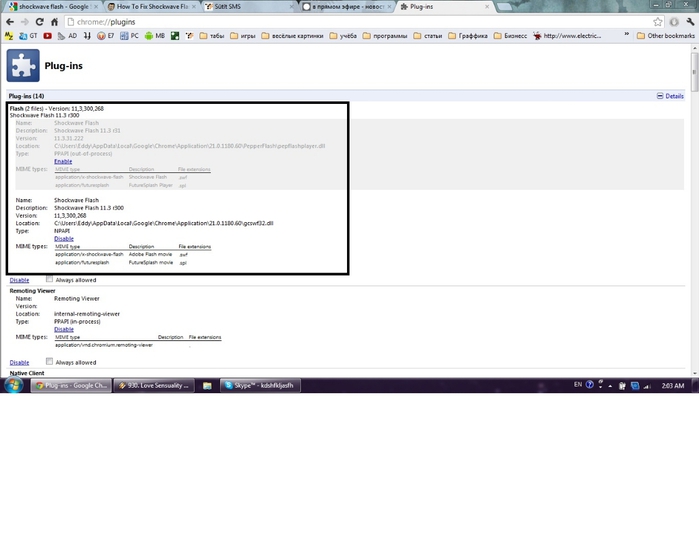Image resolution: width=699 pixels, height=560 pixels.
Task: Click the pepflashplayer.dll location path
Action: pos(189,146)
